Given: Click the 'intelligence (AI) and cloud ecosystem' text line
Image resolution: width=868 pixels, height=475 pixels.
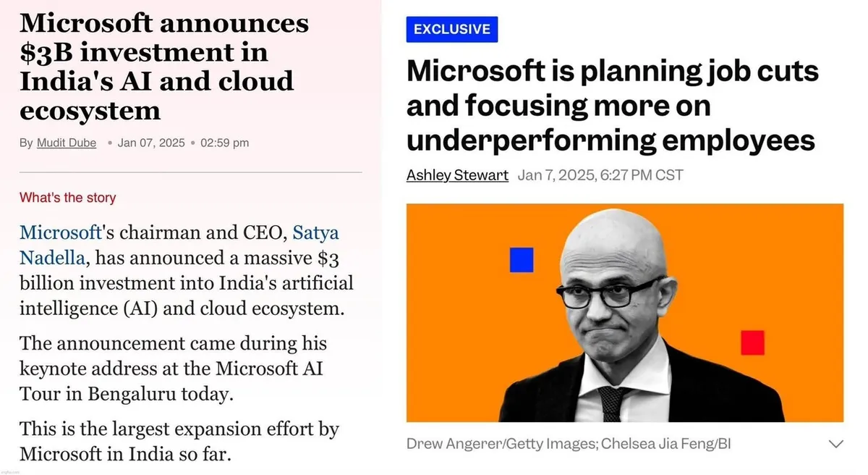Looking at the screenshot, I should click(182, 307).
